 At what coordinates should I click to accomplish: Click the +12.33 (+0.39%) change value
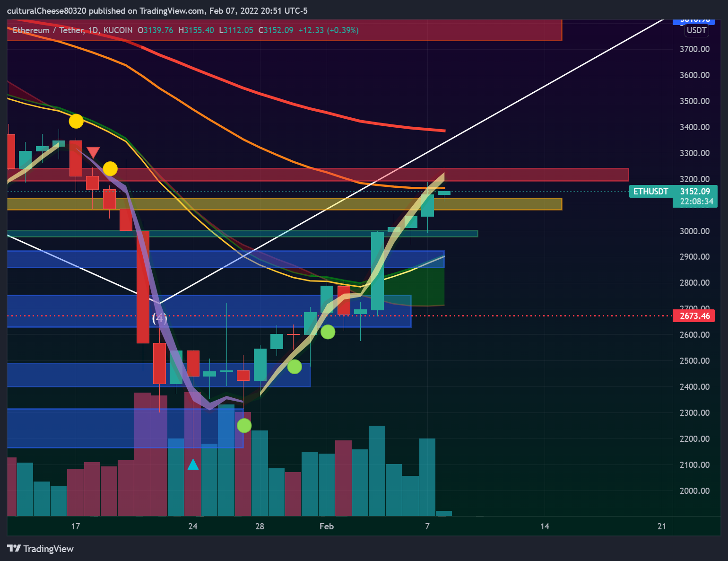(329, 30)
